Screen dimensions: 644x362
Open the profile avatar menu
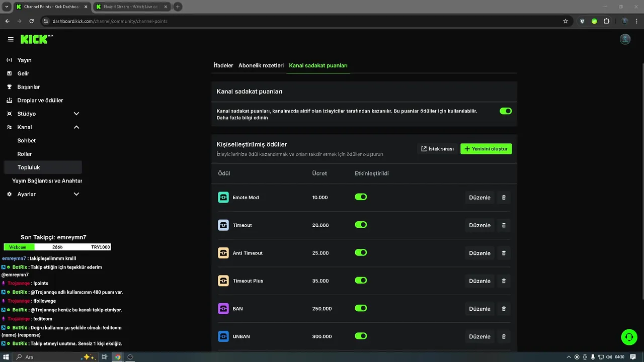tap(625, 39)
